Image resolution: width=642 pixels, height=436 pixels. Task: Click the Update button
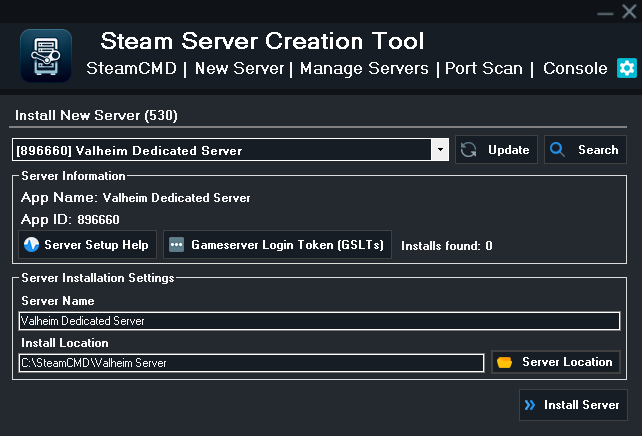[496, 149]
